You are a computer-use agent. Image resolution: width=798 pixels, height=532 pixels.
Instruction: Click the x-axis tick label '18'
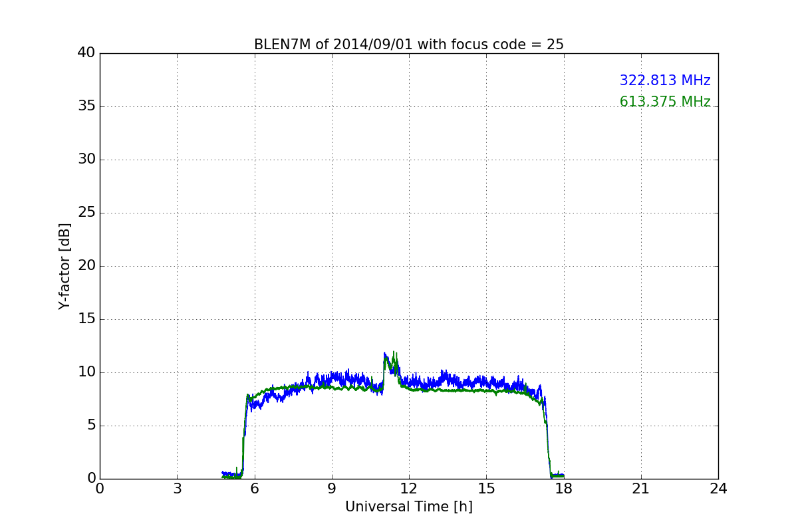564,489
